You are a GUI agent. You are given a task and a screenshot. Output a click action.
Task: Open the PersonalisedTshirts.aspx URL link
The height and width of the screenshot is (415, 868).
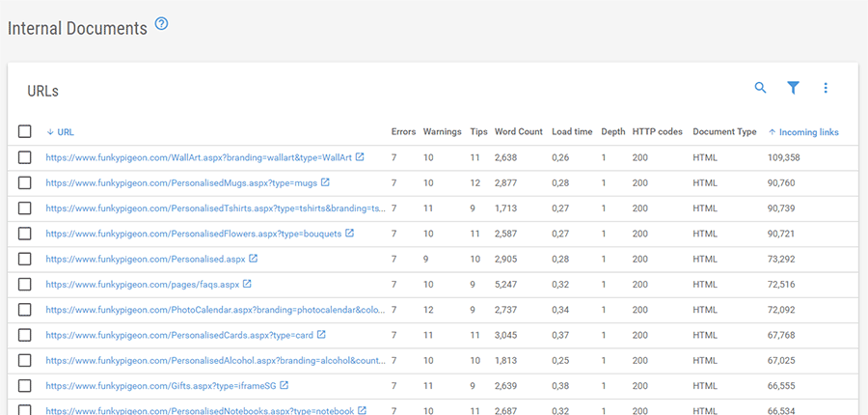[216, 208]
